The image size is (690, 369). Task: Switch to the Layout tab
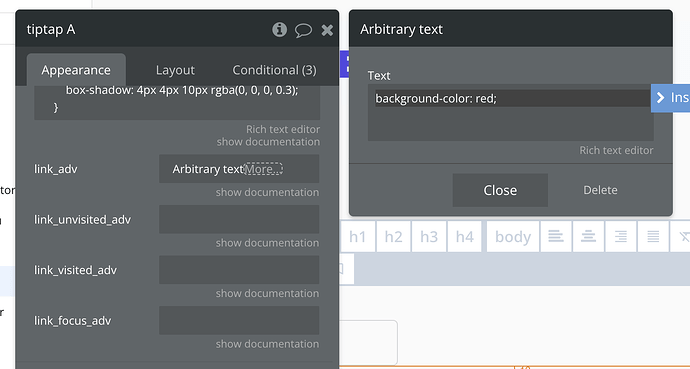175,70
